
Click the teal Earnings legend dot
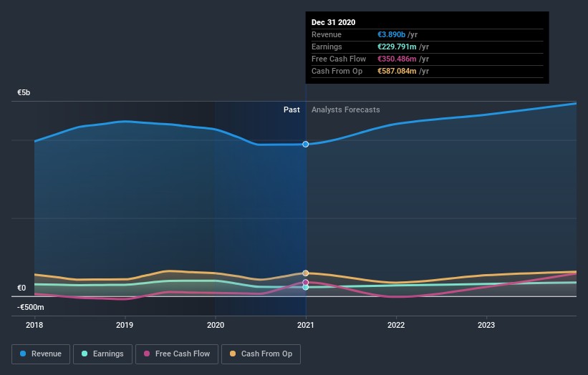pos(85,354)
